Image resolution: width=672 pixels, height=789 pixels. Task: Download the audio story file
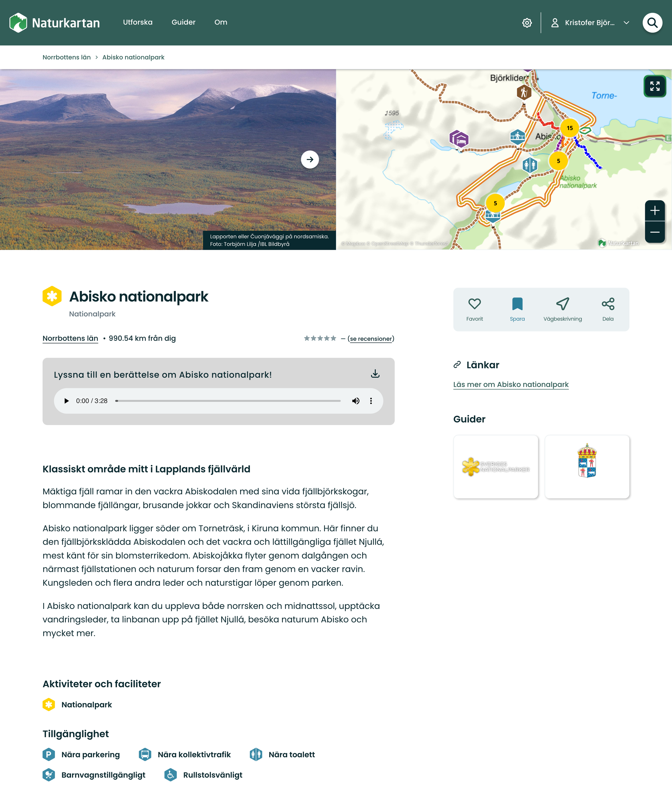(x=375, y=374)
